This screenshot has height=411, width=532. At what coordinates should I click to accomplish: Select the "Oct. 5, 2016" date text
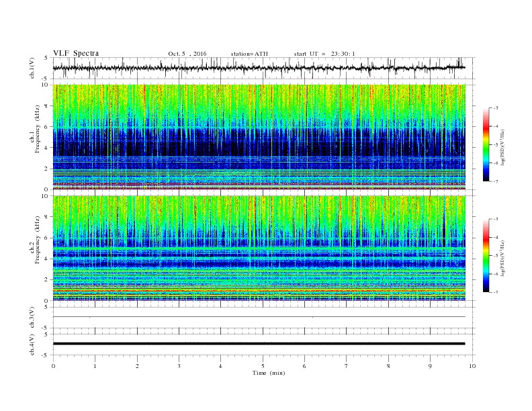tap(187, 54)
